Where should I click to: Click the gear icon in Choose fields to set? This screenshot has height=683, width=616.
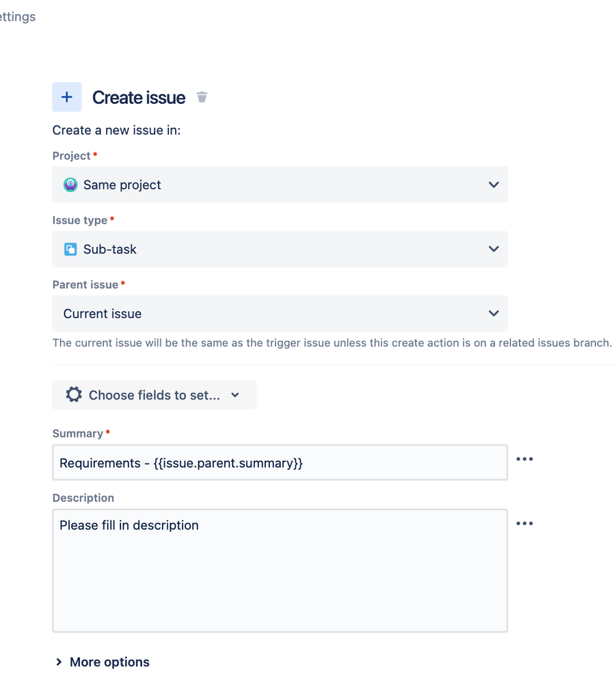(74, 394)
